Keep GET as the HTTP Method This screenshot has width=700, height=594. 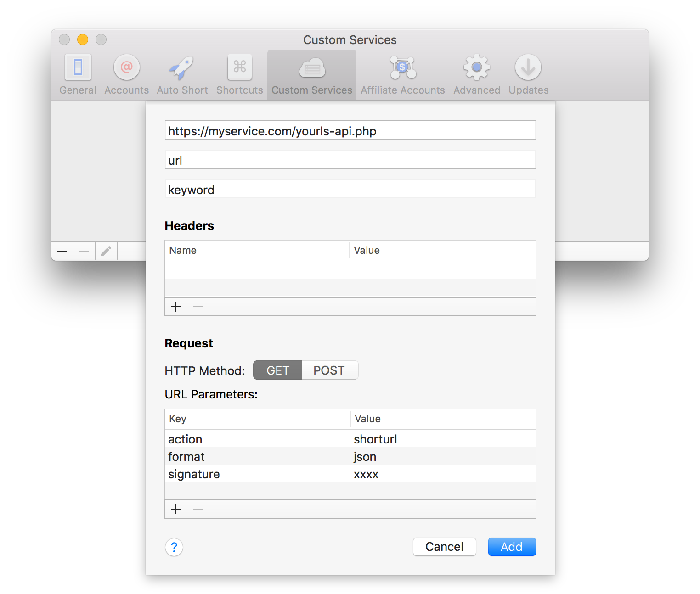(x=277, y=370)
